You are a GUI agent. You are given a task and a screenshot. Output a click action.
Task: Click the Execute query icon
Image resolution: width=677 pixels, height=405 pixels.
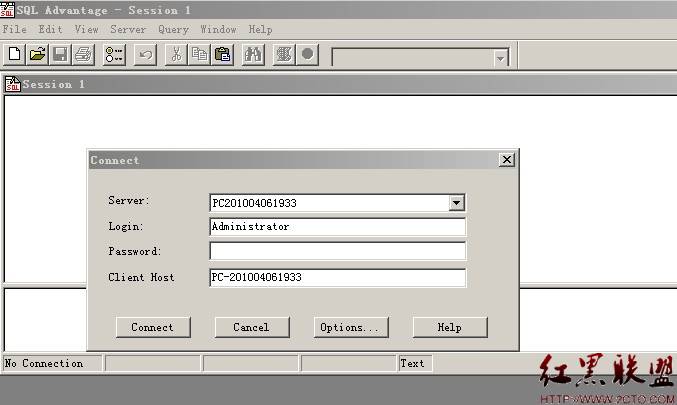click(x=284, y=54)
